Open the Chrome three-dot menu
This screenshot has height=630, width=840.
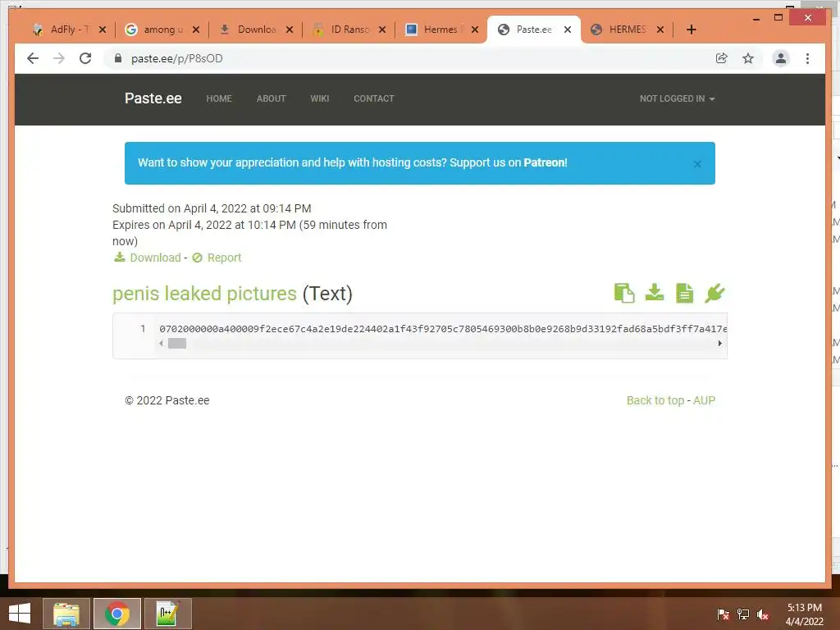coord(807,58)
